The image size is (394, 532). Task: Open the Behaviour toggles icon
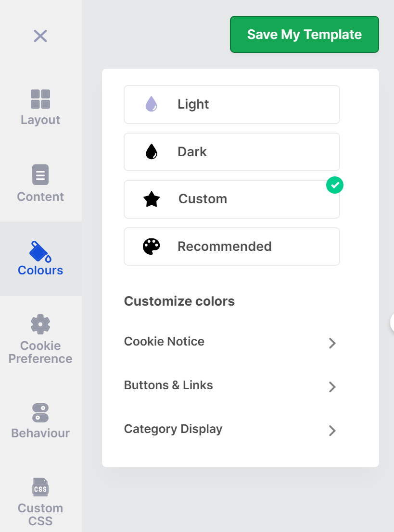[40, 413]
